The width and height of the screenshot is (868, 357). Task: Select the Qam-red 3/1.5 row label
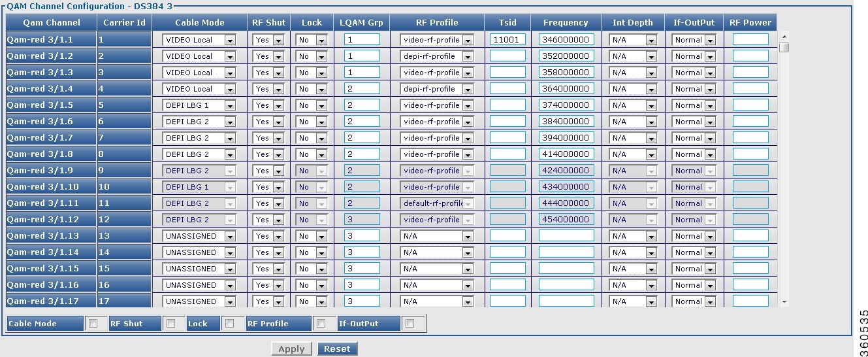coord(51,105)
